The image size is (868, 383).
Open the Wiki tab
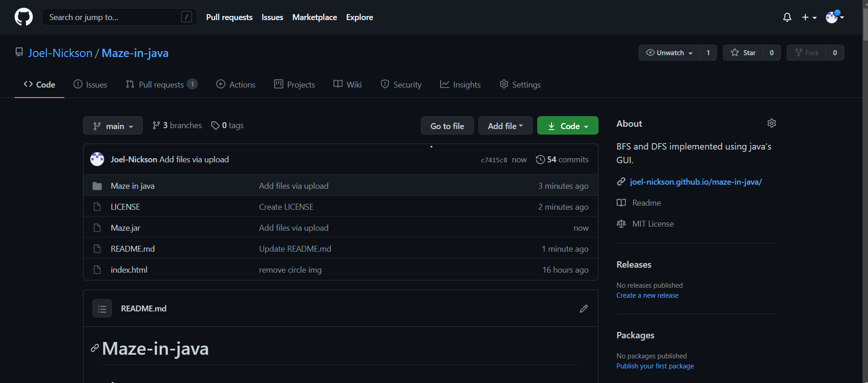pos(348,84)
